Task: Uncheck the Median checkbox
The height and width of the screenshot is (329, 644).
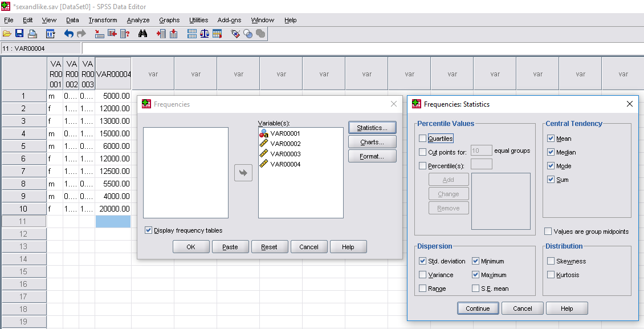Action: [x=551, y=152]
